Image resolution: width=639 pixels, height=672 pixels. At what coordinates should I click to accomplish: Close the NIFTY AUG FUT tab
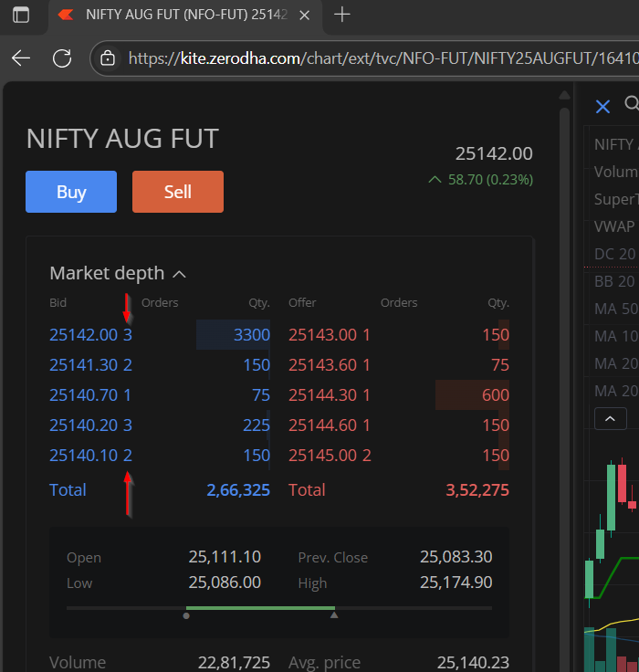click(x=304, y=15)
